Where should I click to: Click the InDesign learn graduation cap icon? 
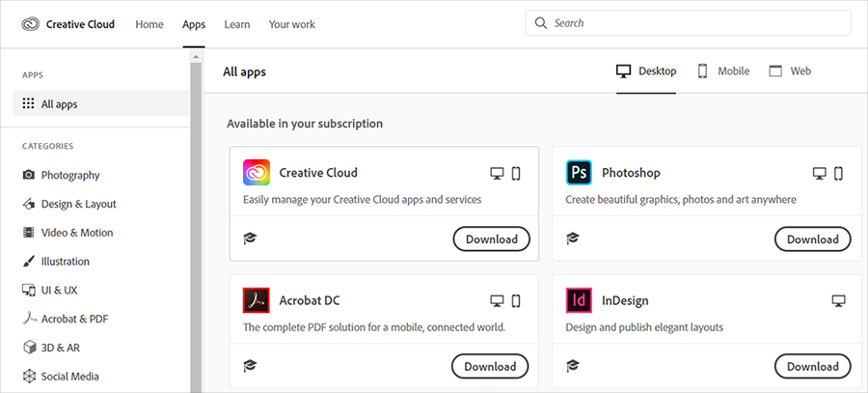pyautogui.click(x=573, y=366)
